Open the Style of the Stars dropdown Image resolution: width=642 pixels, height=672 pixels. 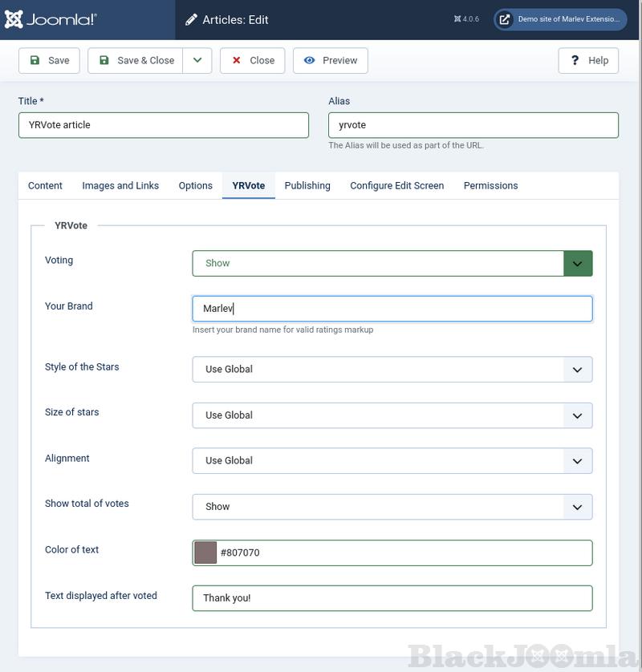tap(392, 369)
